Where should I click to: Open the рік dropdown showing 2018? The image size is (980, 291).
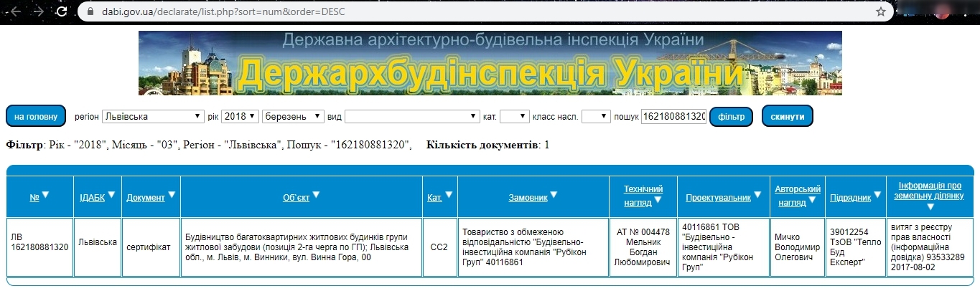[x=240, y=116]
